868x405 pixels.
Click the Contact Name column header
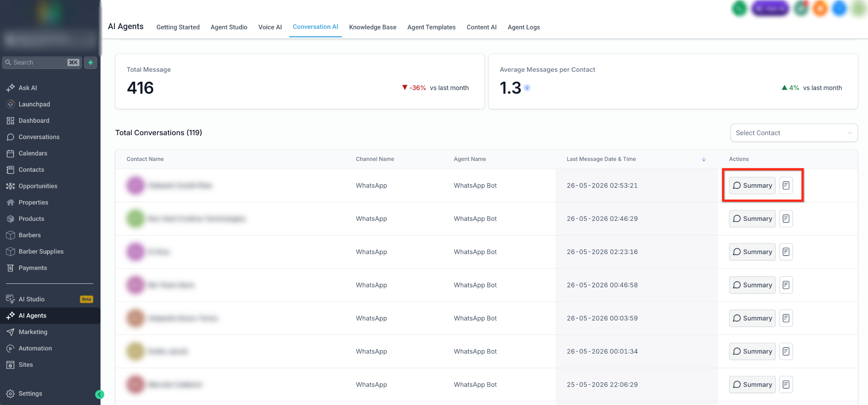(145, 159)
